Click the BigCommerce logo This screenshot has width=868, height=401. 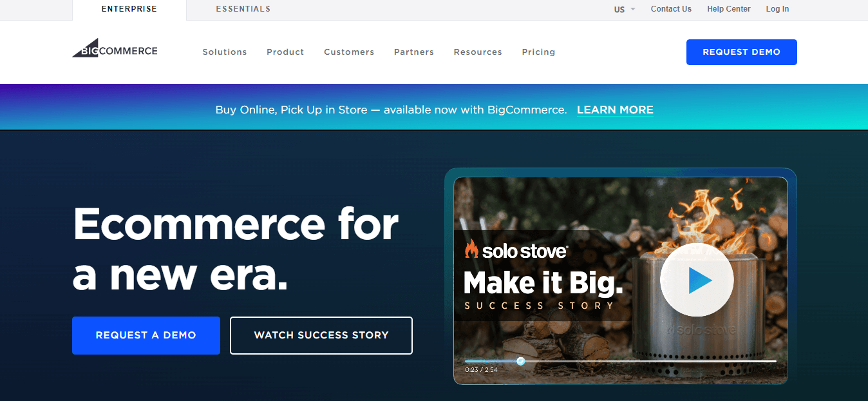point(115,48)
